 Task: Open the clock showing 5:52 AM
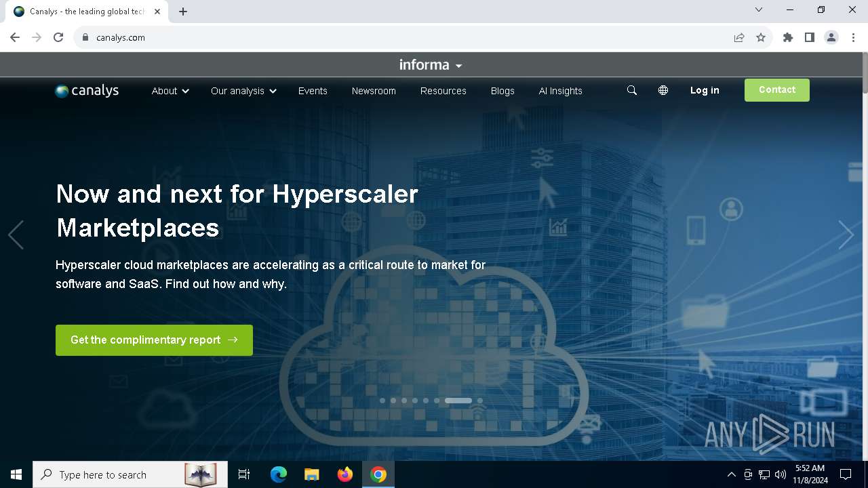810,474
